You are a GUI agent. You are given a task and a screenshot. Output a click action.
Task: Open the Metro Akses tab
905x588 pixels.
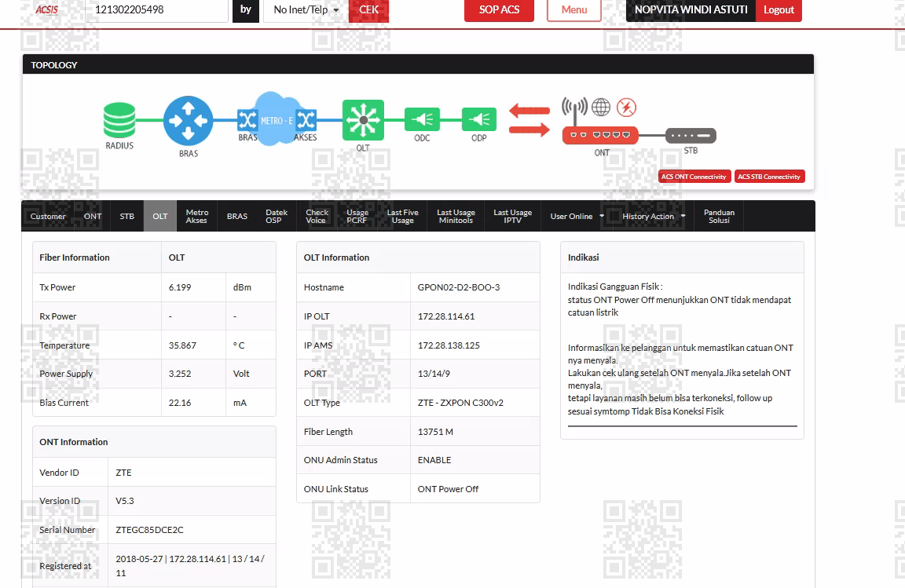(x=197, y=217)
